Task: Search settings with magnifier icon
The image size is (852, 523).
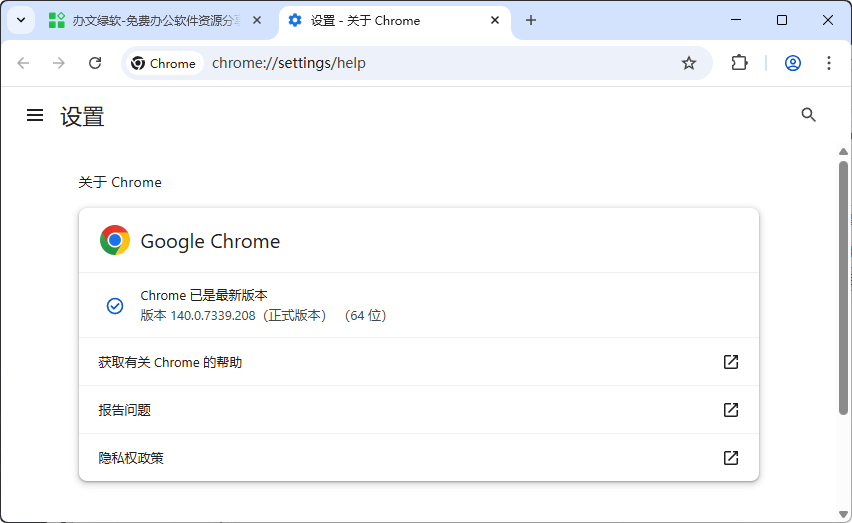Action: (809, 115)
